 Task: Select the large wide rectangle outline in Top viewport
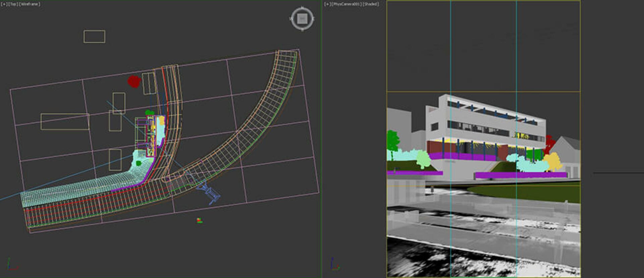[x=65, y=122]
